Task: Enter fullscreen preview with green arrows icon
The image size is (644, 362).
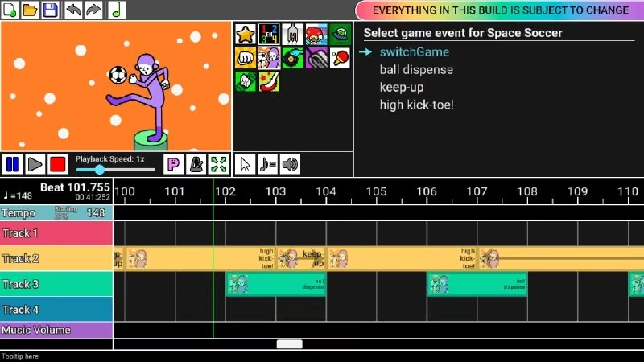Action: pos(218,164)
